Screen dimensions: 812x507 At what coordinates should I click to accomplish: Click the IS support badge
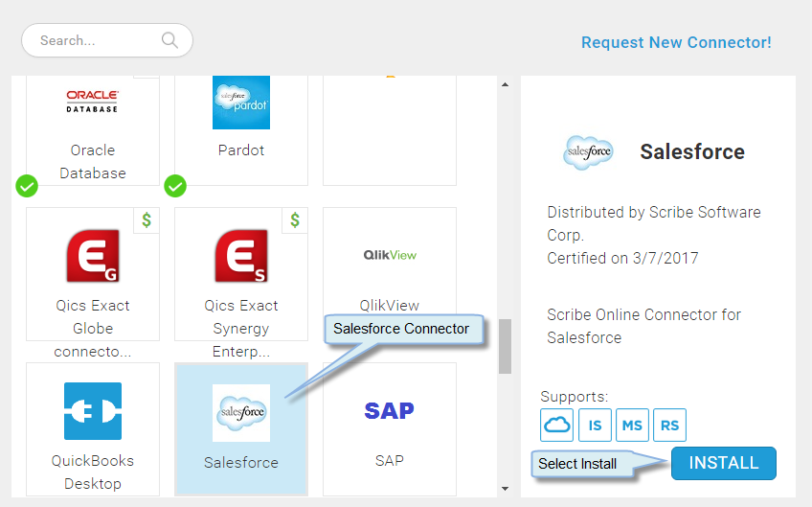(595, 426)
